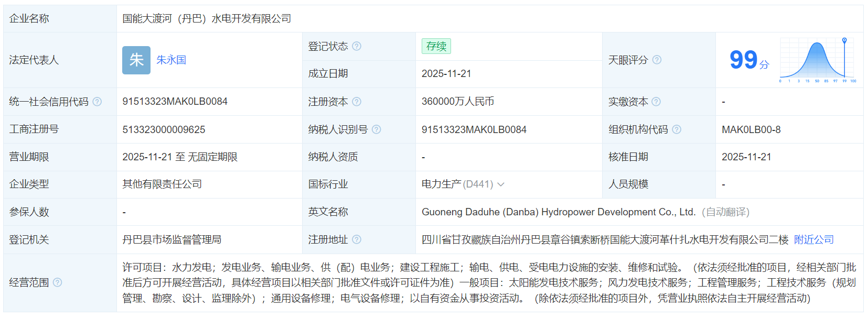Screen dimensions: 868x318
Task: Open the help tooltip for 统一社会信用代码
Action: click(97, 102)
